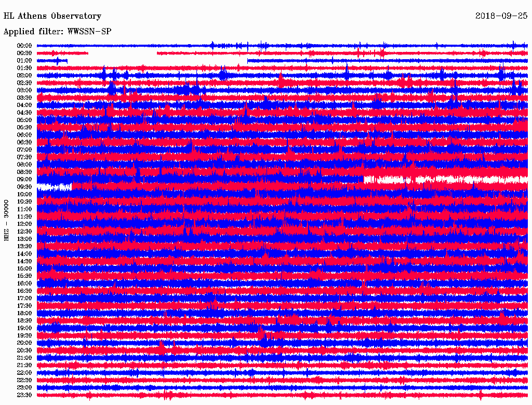This screenshot has width=532, height=405.
Task: Select the 02:00 time label
Action: tap(24, 76)
